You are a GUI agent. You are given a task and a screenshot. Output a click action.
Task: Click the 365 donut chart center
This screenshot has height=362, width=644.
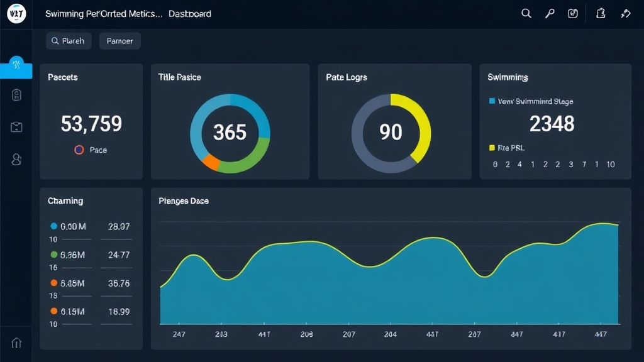point(230,133)
